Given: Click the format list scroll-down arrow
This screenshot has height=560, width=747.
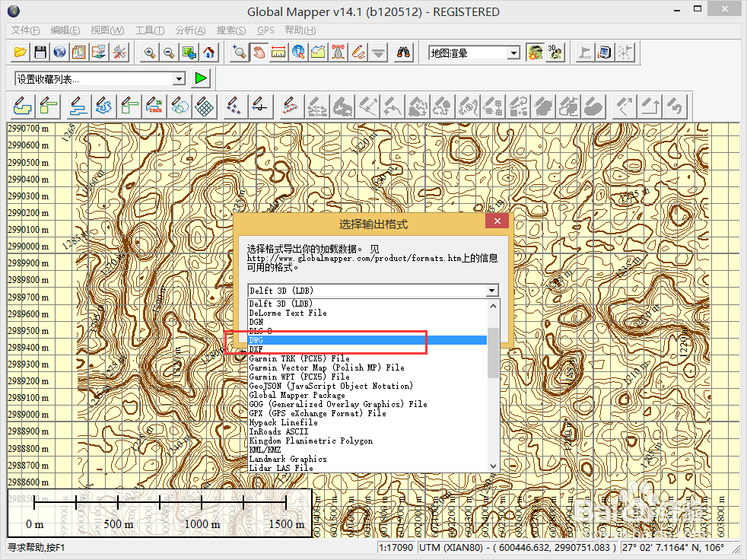Looking at the screenshot, I should click(x=494, y=466).
